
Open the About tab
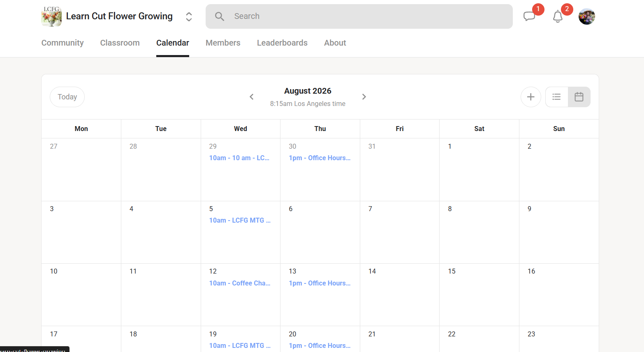pyautogui.click(x=335, y=43)
